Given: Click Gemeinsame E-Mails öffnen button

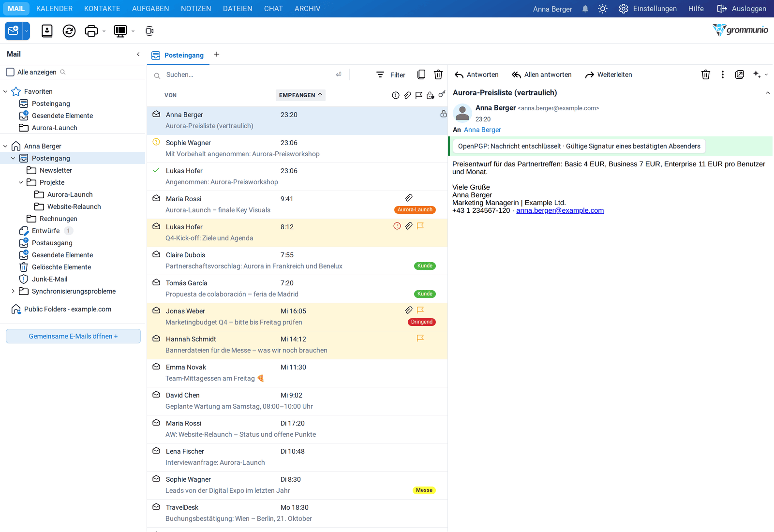Looking at the screenshot, I should pyautogui.click(x=73, y=336).
